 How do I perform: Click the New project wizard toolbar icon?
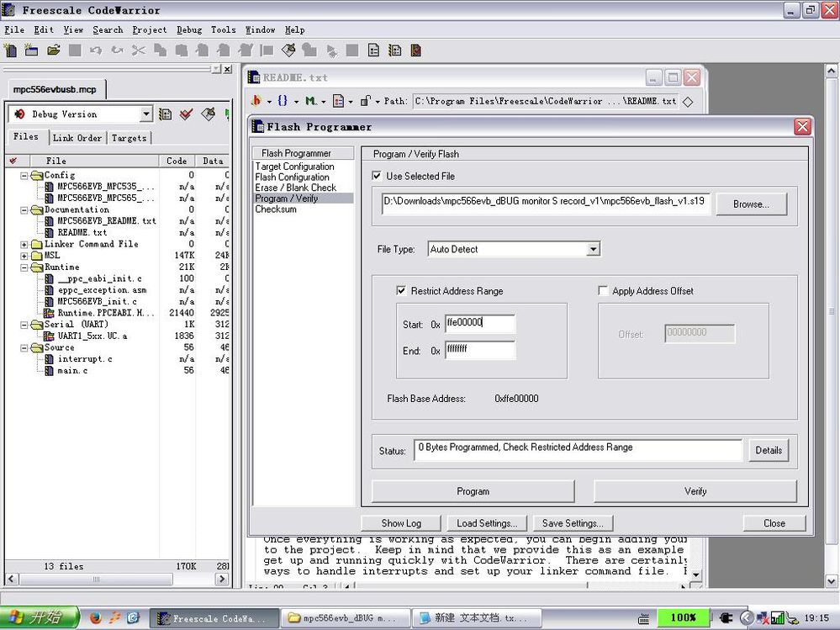pyautogui.click(x=32, y=50)
